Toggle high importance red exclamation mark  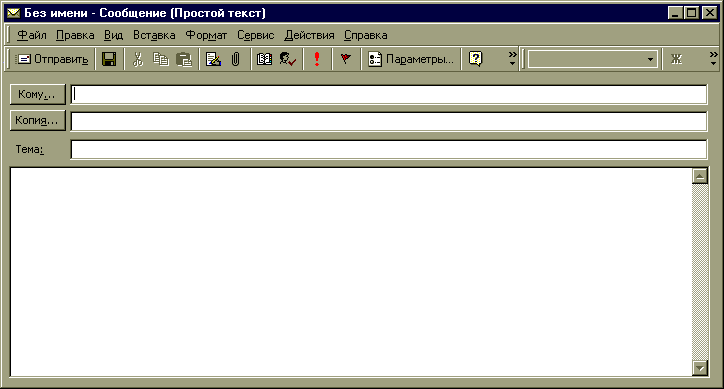(317, 59)
